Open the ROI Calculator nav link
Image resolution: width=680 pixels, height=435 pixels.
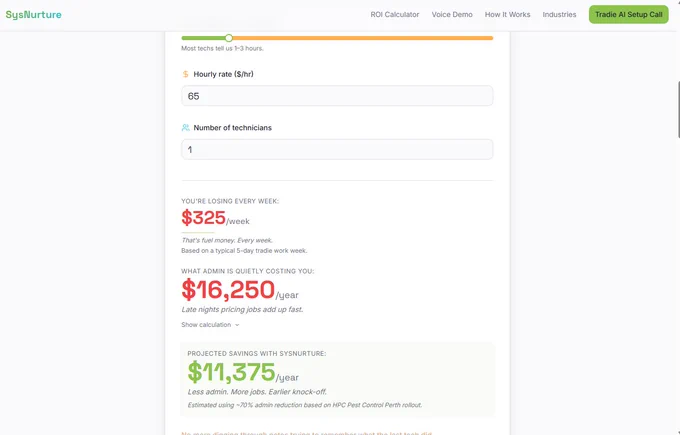pos(395,14)
